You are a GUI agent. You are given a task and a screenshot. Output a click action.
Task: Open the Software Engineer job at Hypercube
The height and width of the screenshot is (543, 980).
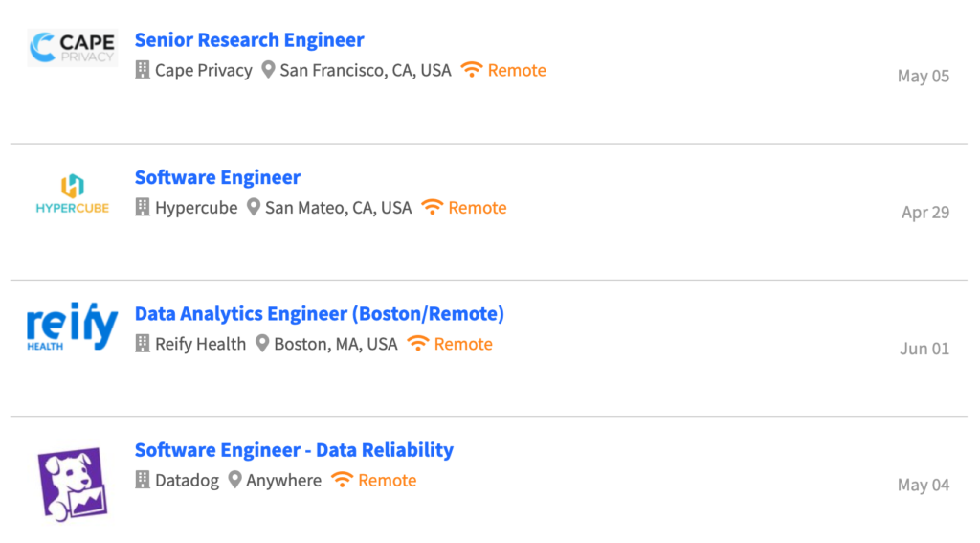tap(217, 178)
